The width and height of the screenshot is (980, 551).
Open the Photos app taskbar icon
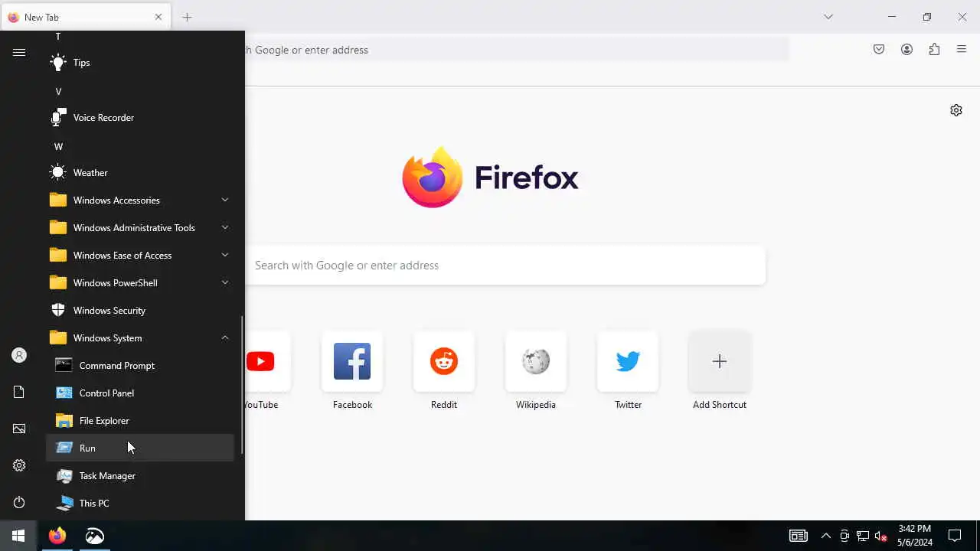point(94,536)
